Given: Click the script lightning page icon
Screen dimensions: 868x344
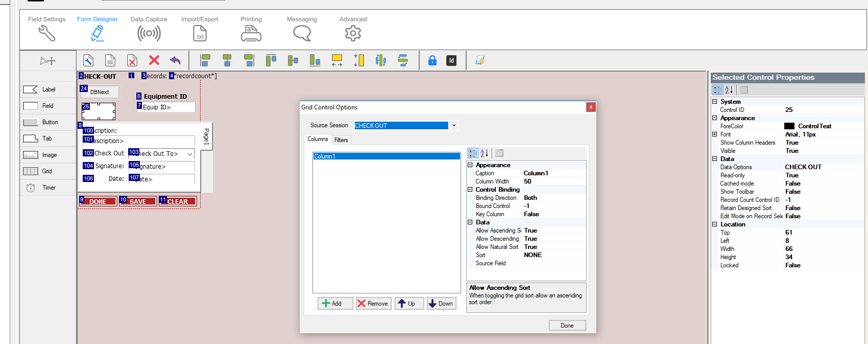Looking at the screenshot, I should click(480, 60).
